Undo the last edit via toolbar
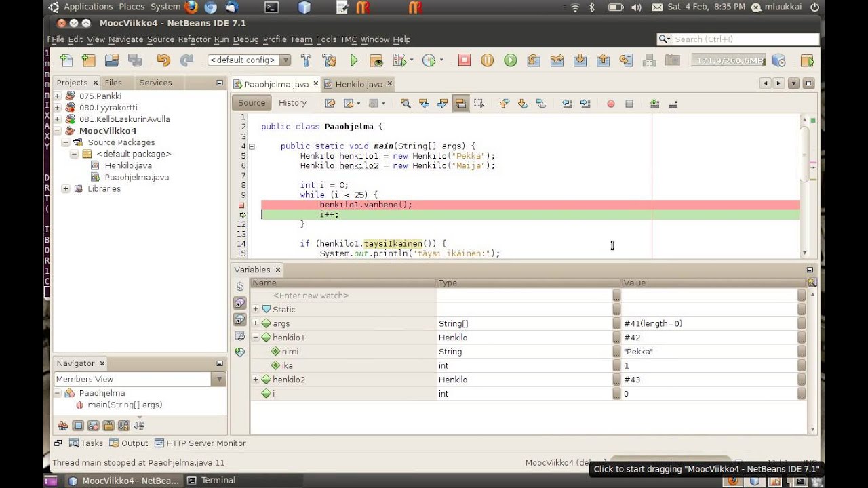Image resolution: width=868 pixels, height=488 pixels. 163,60
